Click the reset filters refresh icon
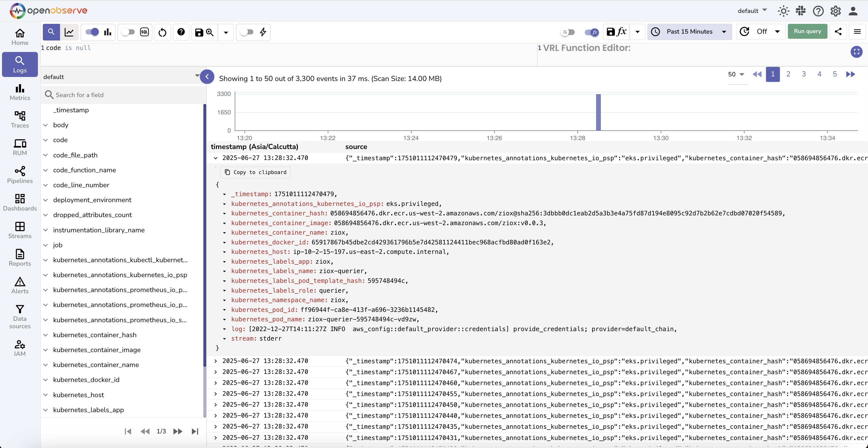Screen dimensions: 868x448 (162, 32)
